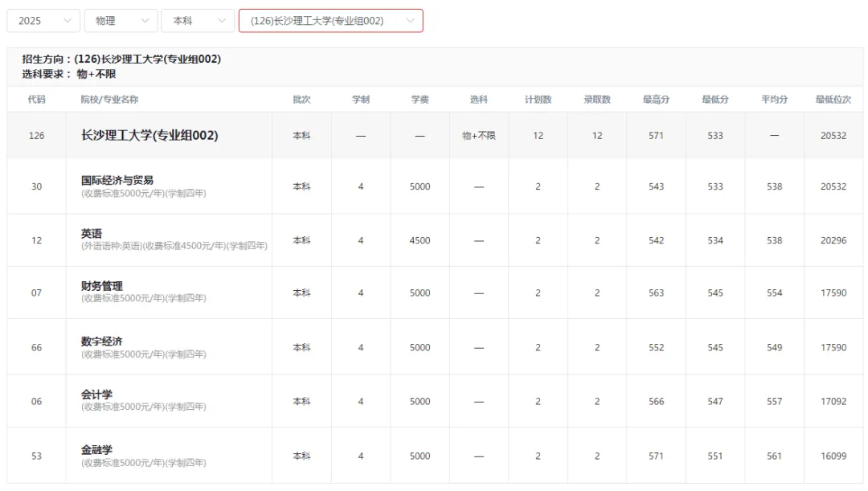Image resolution: width=868 pixels, height=491 pixels.
Task: Click code 126 in the first row
Action: click(x=36, y=136)
